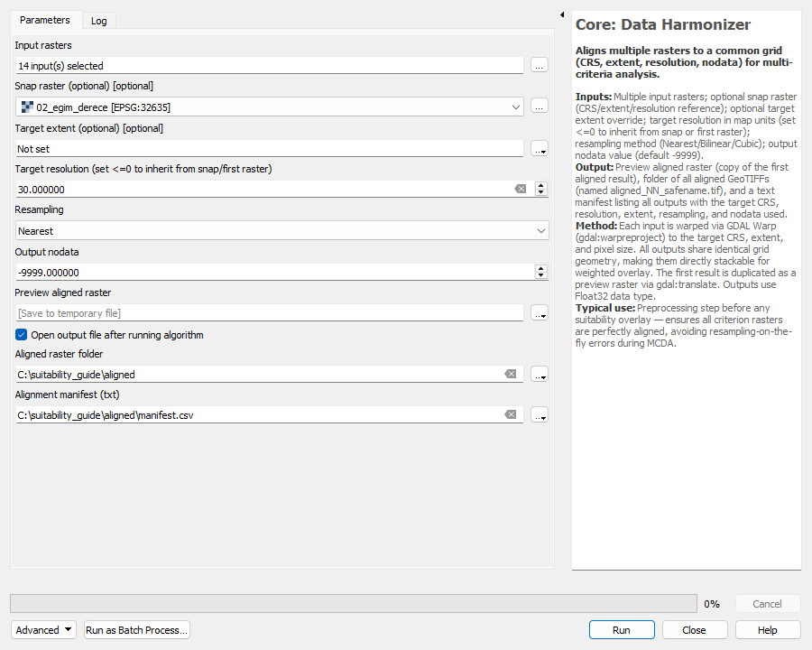The image size is (812, 650).
Task: Click the disabled Cancel button
Action: pyautogui.click(x=768, y=604)
